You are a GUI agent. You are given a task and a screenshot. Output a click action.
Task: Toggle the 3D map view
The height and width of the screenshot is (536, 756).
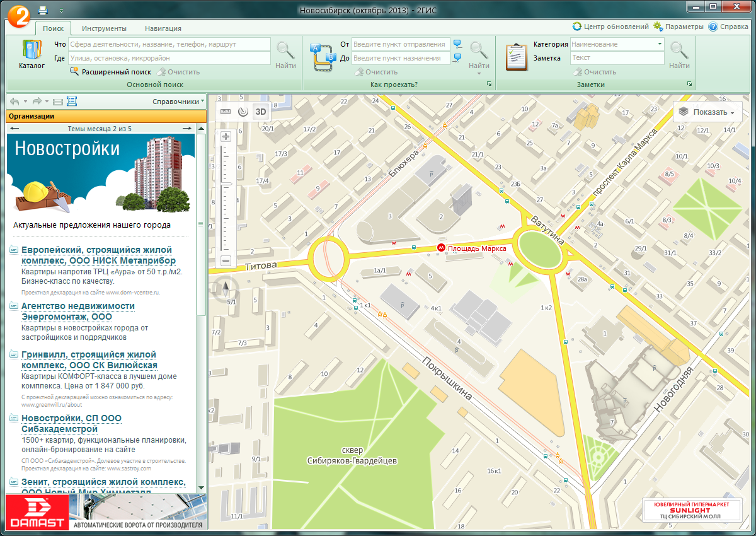(x=261, y=112)
